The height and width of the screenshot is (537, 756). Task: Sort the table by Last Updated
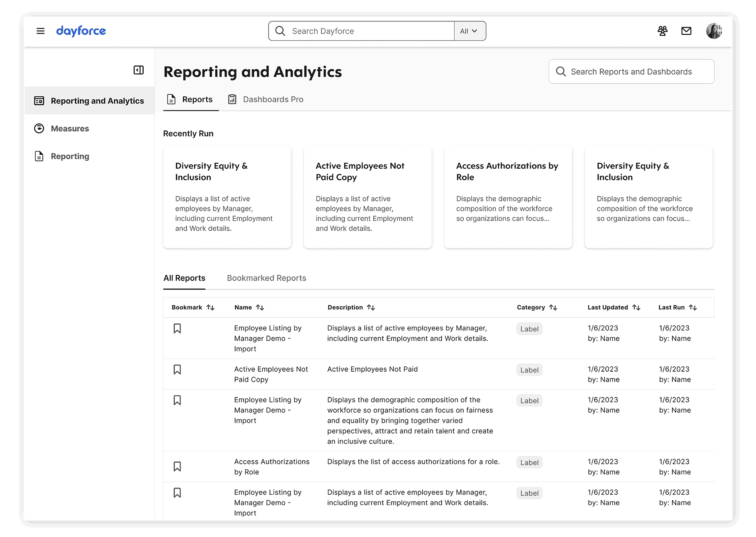pos(637,307)
